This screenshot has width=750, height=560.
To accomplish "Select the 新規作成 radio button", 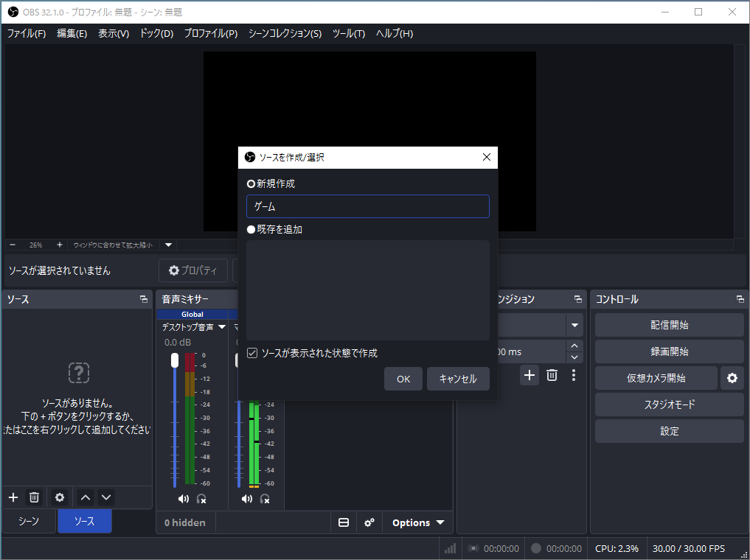I will coord(251,184).
